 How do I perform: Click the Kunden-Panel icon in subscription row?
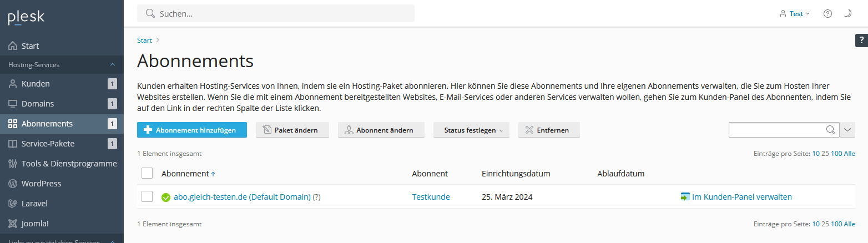pyautogui.click(x=685, y=197)
